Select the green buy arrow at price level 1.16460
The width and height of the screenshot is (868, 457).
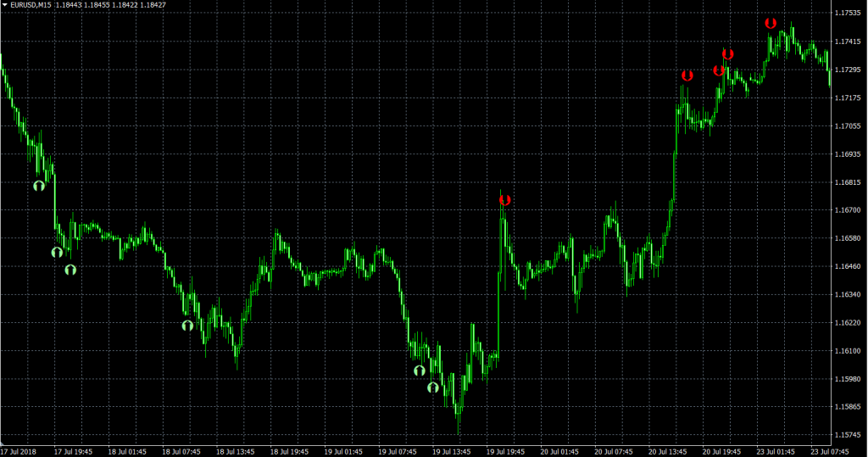(70, 270)
